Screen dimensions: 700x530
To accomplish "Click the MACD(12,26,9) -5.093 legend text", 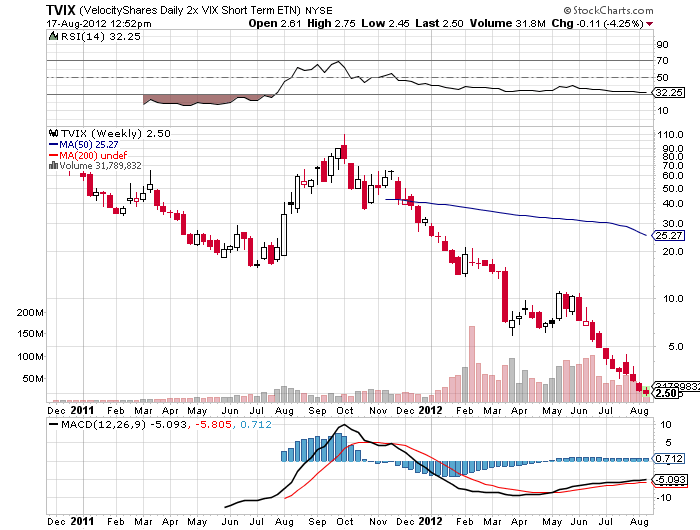I will click(124, 424).
